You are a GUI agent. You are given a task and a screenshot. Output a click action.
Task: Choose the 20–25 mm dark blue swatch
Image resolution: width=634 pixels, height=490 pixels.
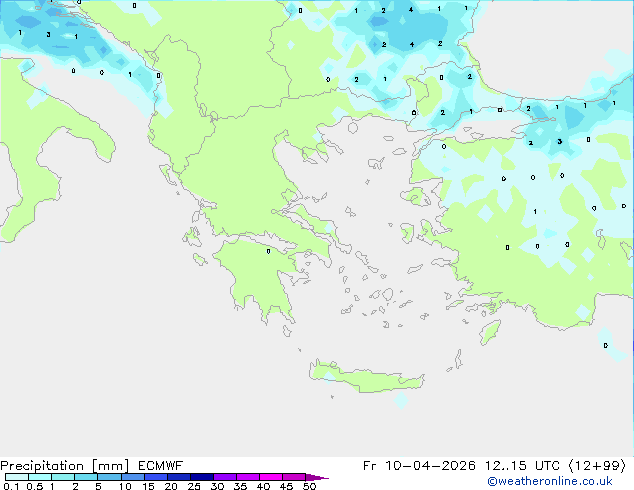[178, 477]
